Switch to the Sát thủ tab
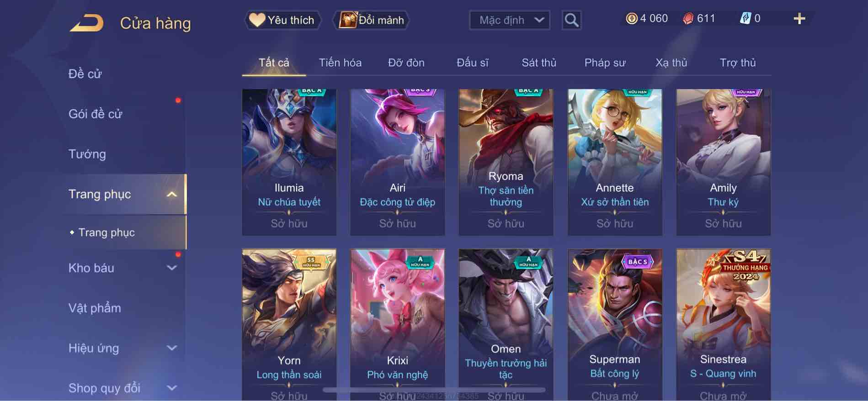Image resolution: width=868 pixels, height=401 pixels. pyautogui.click(x=539, y=63)
